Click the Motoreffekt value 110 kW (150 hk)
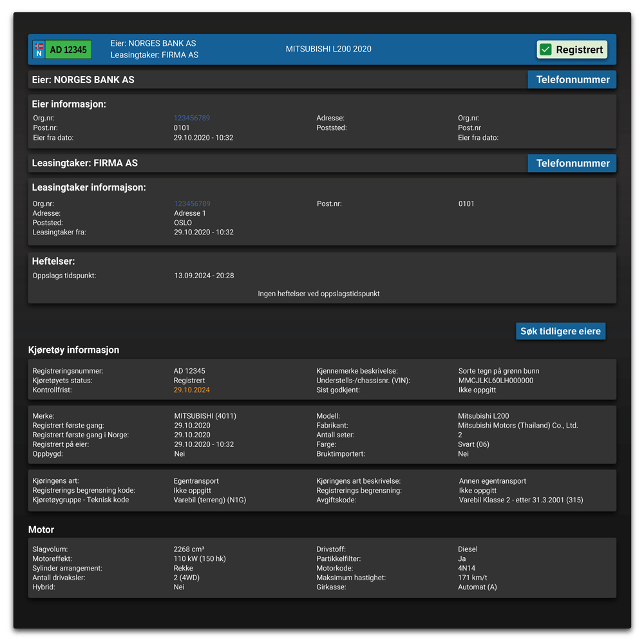The height and width of the screenshot is (644, 644). tap(200, 558)
